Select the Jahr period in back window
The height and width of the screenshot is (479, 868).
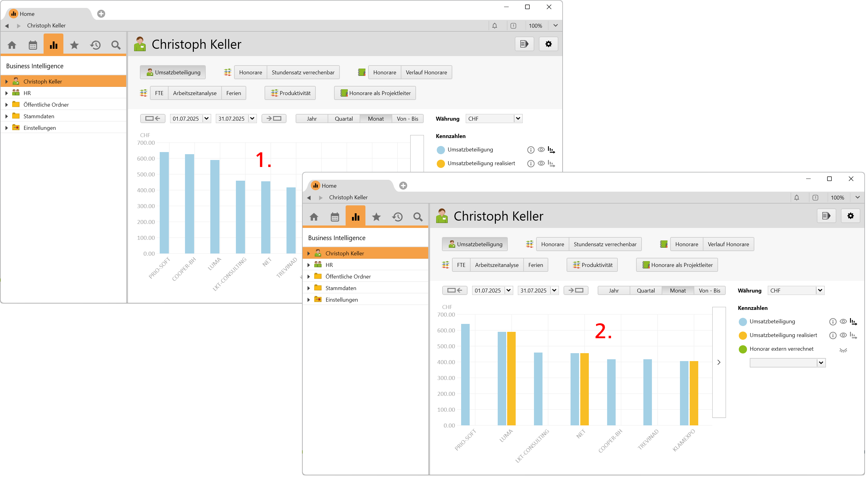(x=311, y=119)
